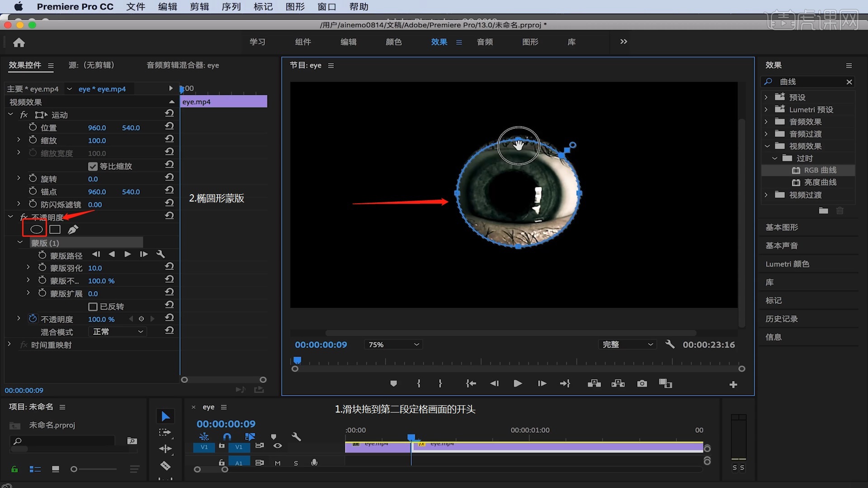The width and height of the screenshot is (868, 488).
Task: Show more workspaces chevron
Action: 623,42
